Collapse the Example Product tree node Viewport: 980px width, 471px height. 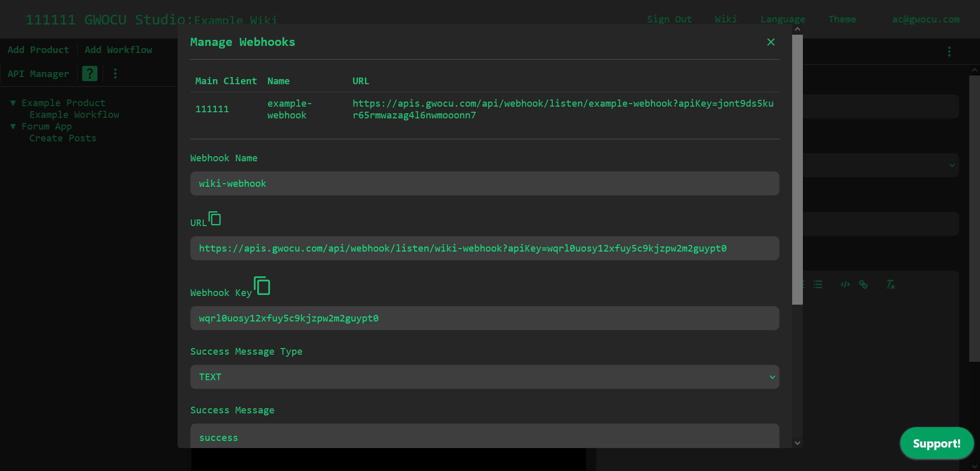13,103
